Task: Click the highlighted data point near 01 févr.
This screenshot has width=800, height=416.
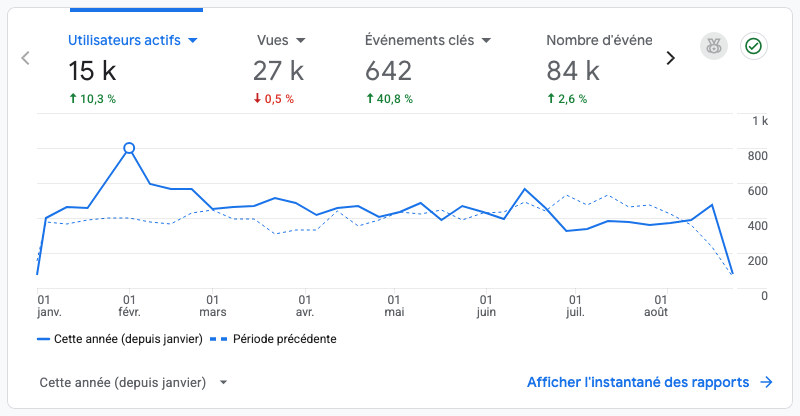Action: [129, 148]
